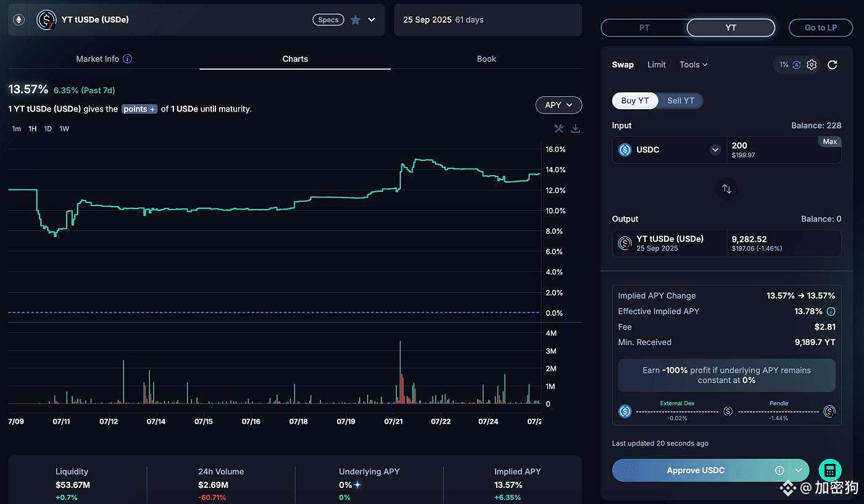The height and width of the screenshot is (504, 864).
Task: Open the Tools dropdown menu
Action: pyautogui.click(x=693, y=65)
